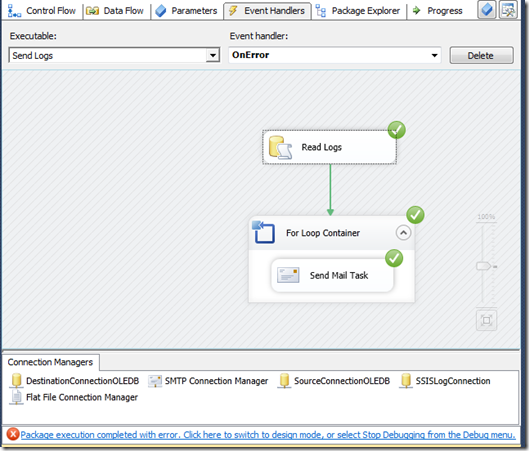Click the zoom slider handle
The height and width of the screenshot is (451, 529).
483,266
